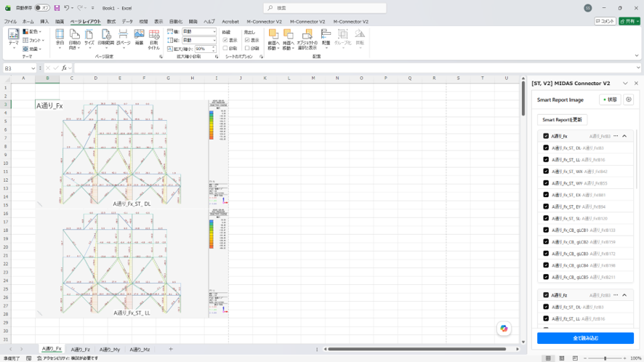Screen dimensions: 644x362
Task: Click the floating Copilot icon on the sheet
Action: point(504,329)
